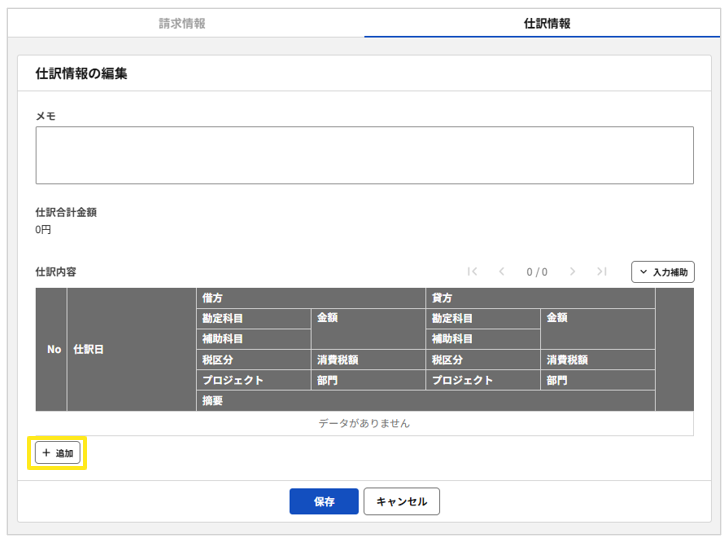The image size is (727, 544).
Task: Go to next page of 仕訳内容
Action: (x=573, y=272)
